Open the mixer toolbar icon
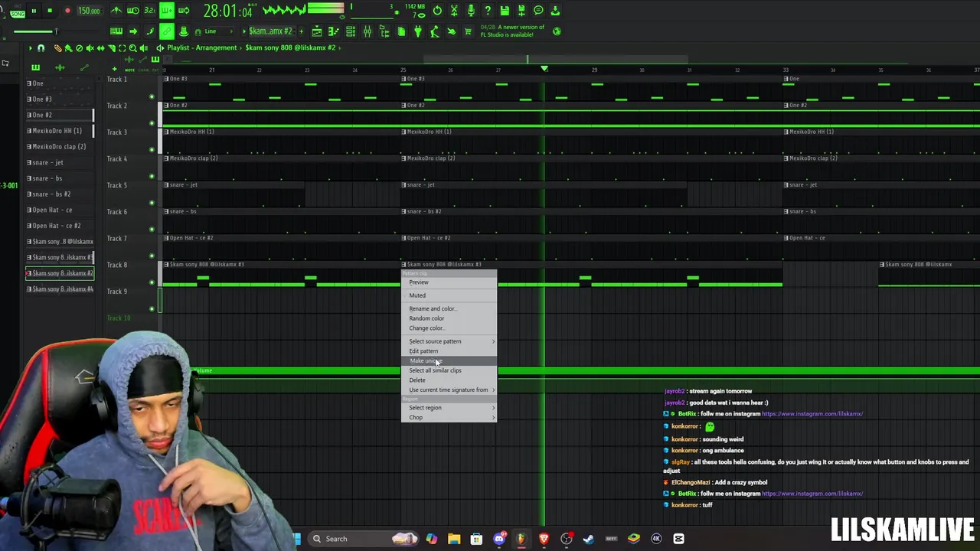Image resolution: width=980 pixels, height=551 pixels. [x=367, y=31]
